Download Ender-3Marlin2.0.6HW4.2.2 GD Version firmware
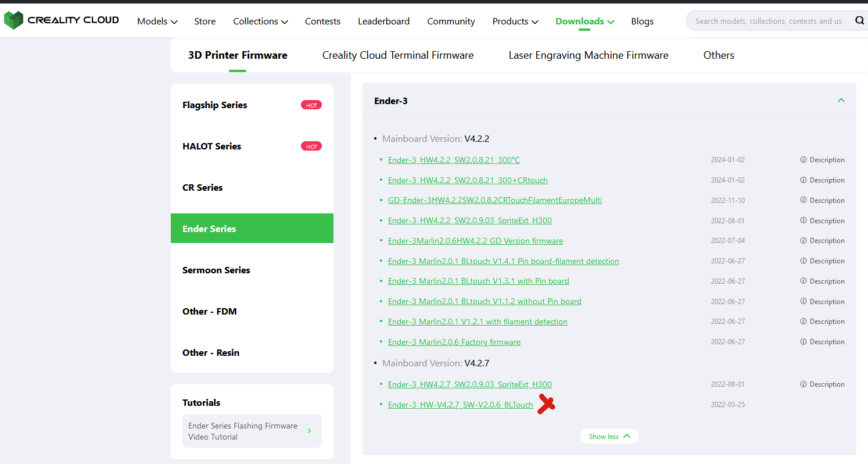868x464 pixels. tap(475, 241)
